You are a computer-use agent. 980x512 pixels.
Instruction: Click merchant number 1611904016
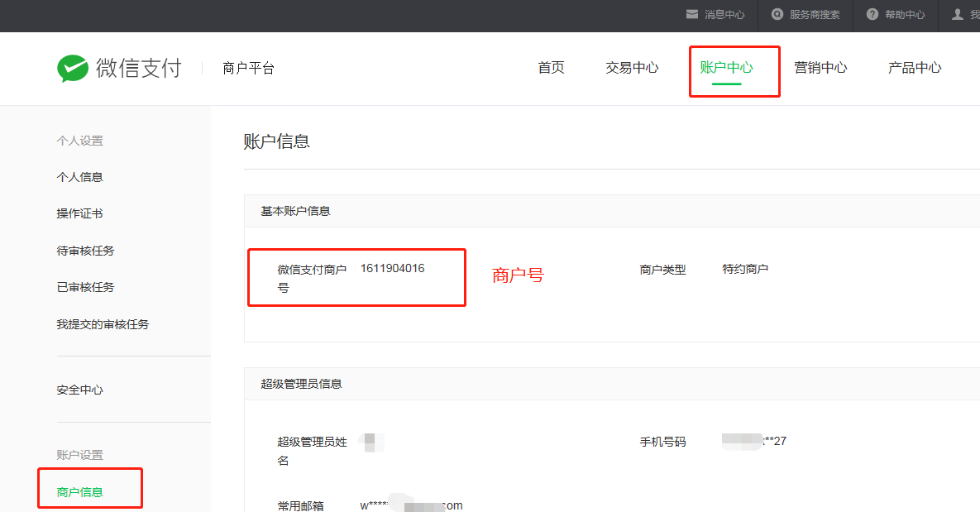[393, 268]
